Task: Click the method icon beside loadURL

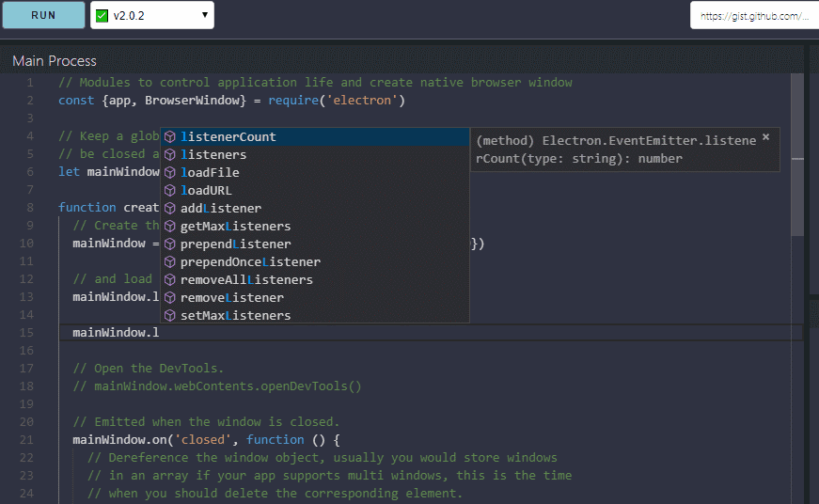Action: (170, 191)
